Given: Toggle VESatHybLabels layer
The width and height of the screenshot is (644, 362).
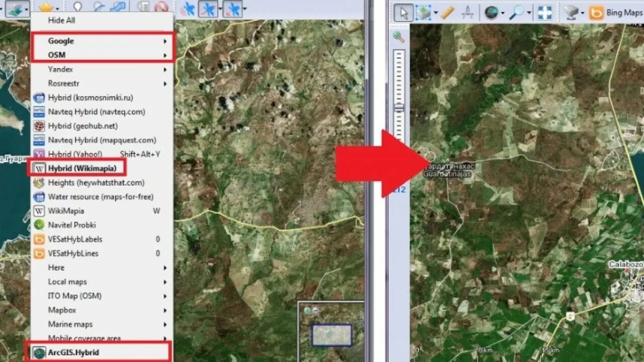Looking at the screenshot, I should 103,239.
